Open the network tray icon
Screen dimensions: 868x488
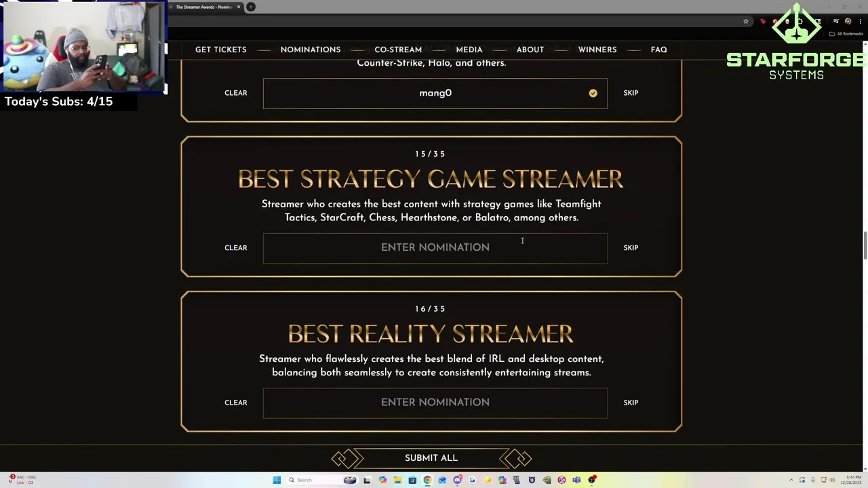coord(824,480)
